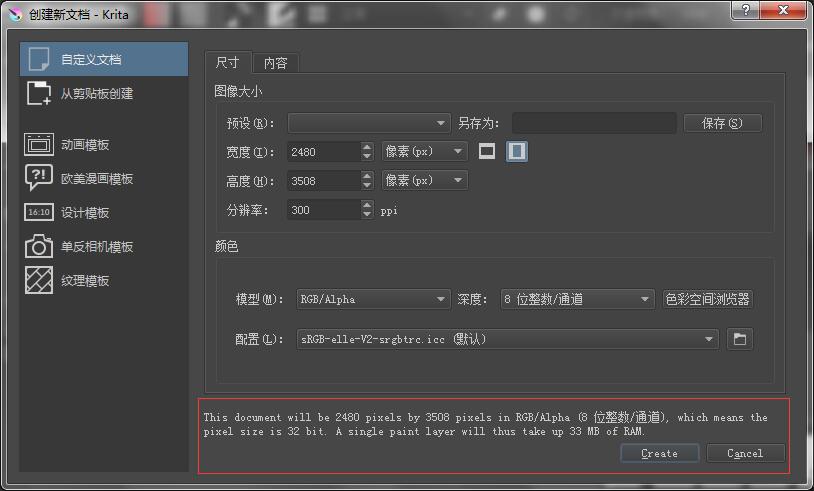Click the 另存为 name input field
Screen dimensions: 814x491
pos(594,123)
